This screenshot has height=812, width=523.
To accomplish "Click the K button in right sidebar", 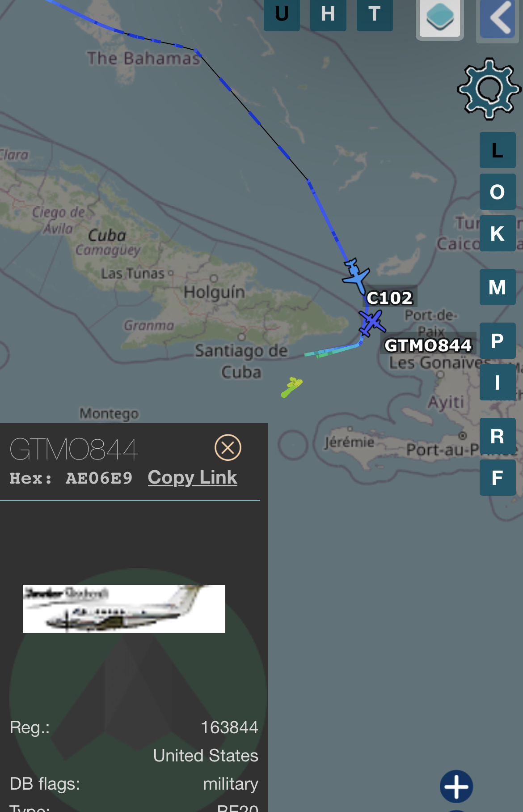I will tap(498, 234).
